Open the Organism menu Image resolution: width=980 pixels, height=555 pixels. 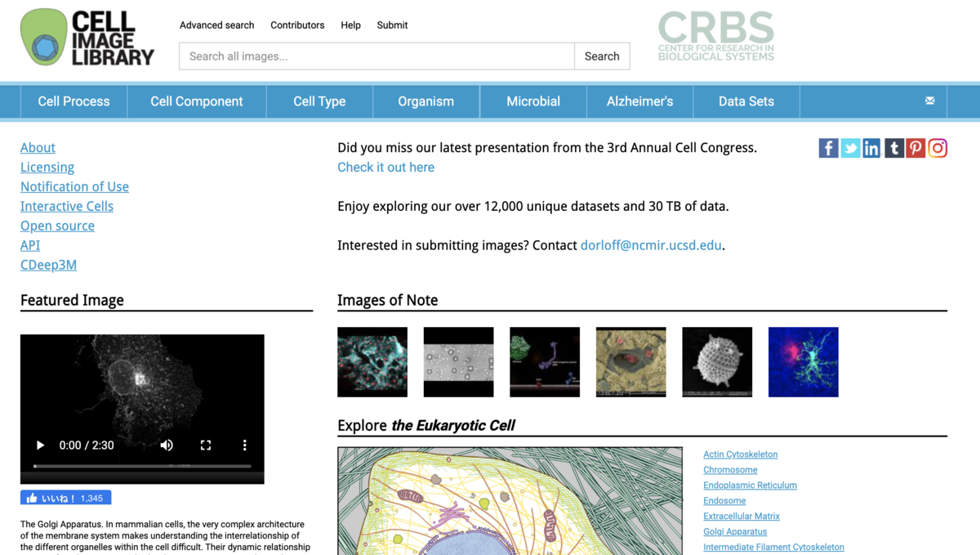tap(426, 101)
